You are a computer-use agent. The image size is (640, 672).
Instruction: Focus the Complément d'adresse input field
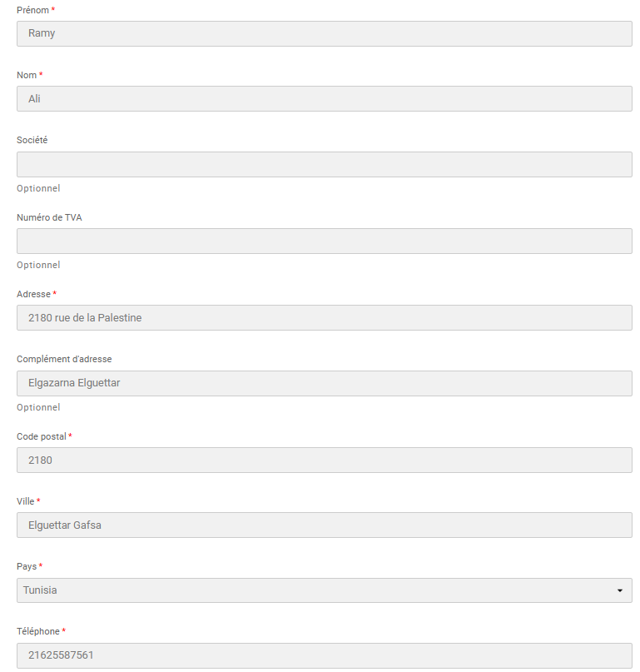point(324,383)
